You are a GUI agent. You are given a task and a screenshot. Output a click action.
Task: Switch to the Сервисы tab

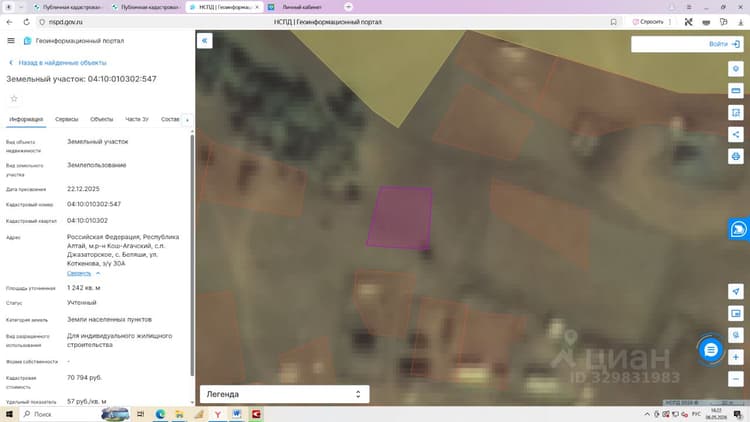coord(66,119)
